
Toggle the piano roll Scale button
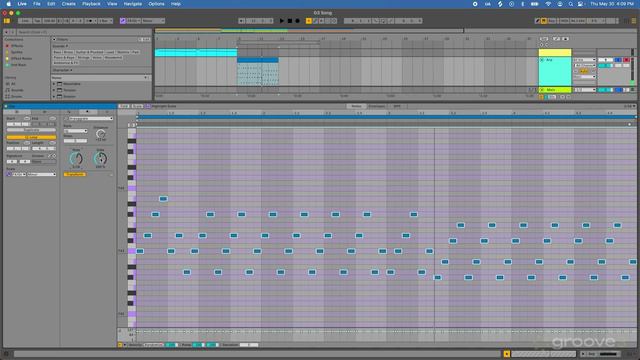point(137,106)
